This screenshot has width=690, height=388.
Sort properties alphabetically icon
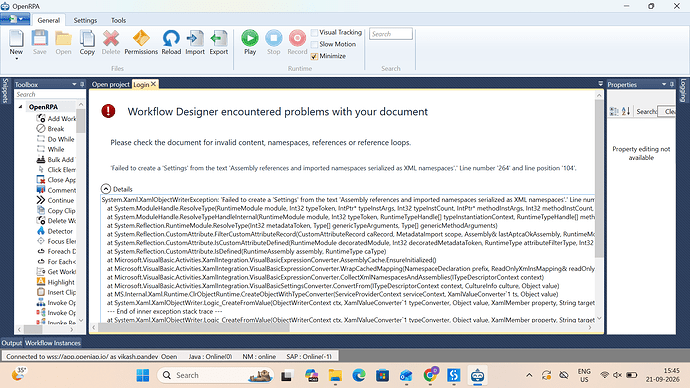click(x=626, y=111)
